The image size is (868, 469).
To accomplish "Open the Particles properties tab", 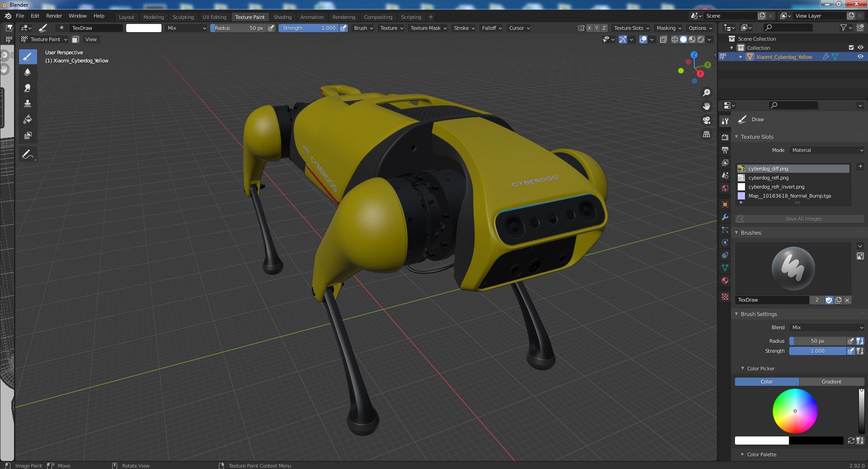I will pos(725,230).
